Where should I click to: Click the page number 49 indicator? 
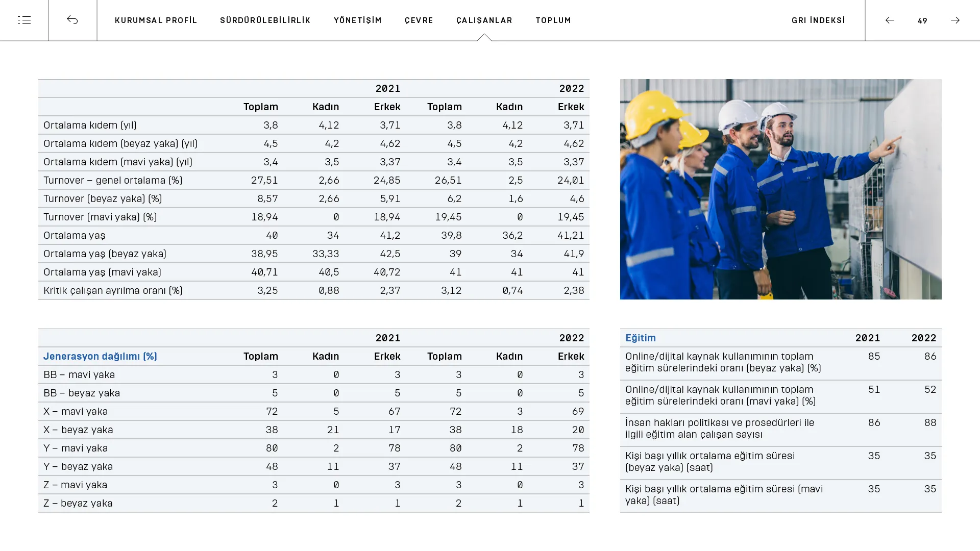coord(922,20)
